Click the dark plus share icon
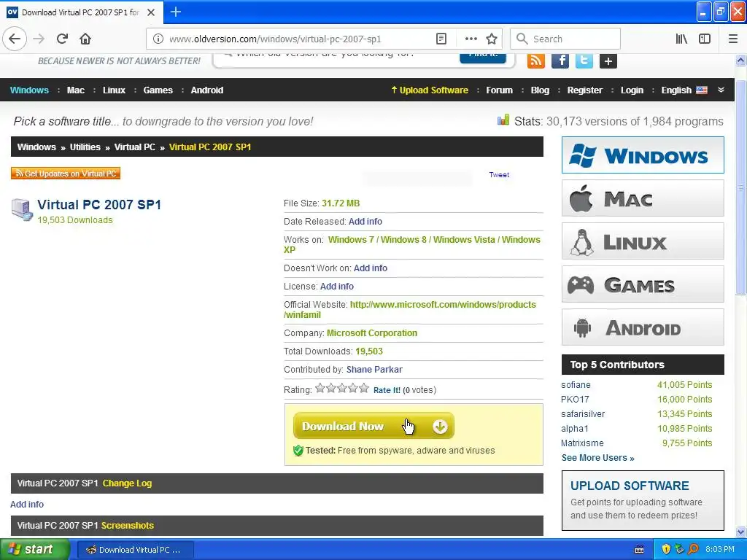The height and width of the screenshot is (560, 747). (608, 61)
